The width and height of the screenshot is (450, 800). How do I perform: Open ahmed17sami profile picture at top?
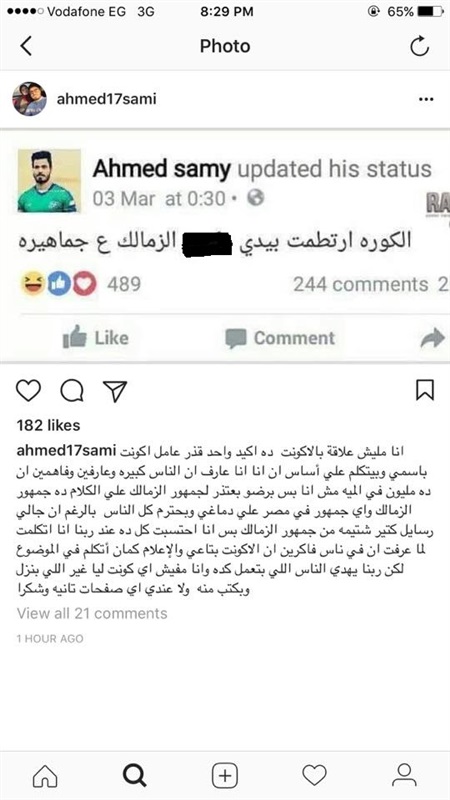30,99
